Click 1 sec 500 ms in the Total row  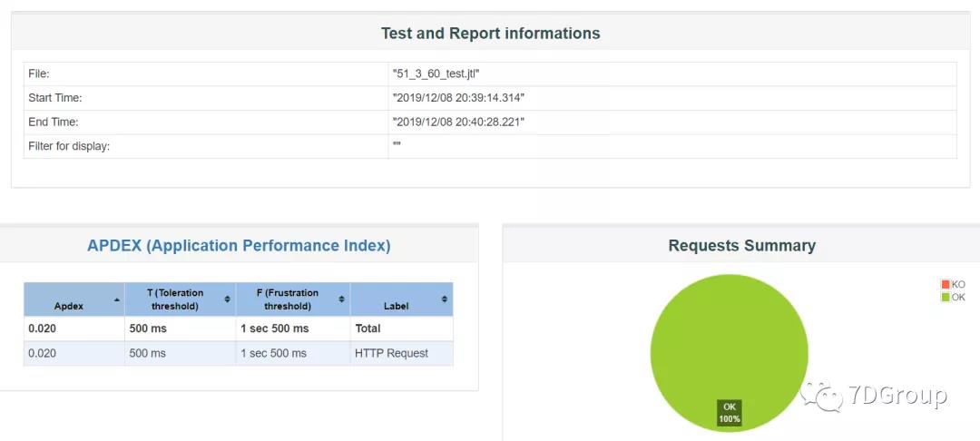275,328
